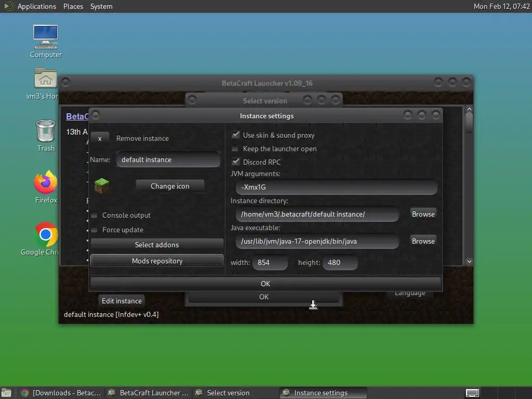Click the width field showing 854
The image size is (532, 399).
click(270, 262)
